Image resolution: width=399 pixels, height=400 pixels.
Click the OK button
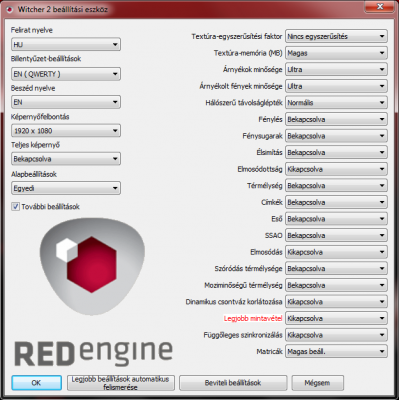[x=37, y=383]
